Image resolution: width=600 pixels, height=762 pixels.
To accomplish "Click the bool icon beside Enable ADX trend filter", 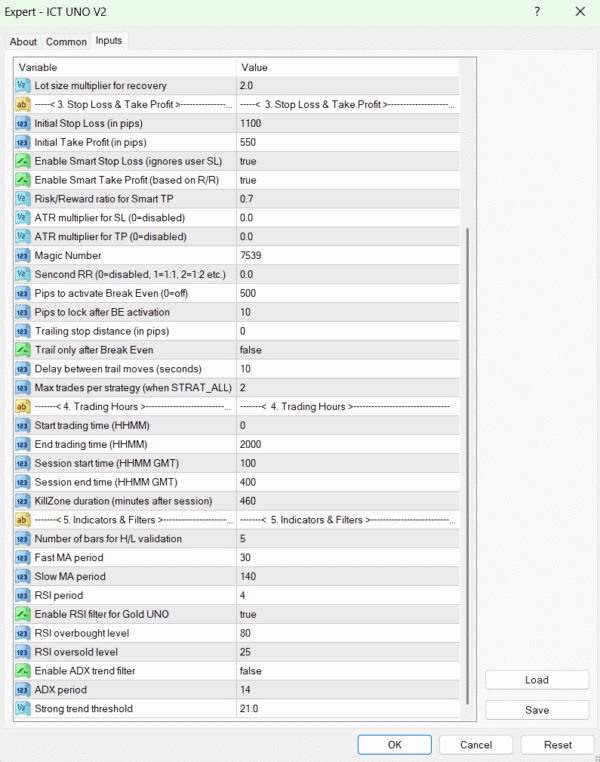I will click(x=22, y=671).
